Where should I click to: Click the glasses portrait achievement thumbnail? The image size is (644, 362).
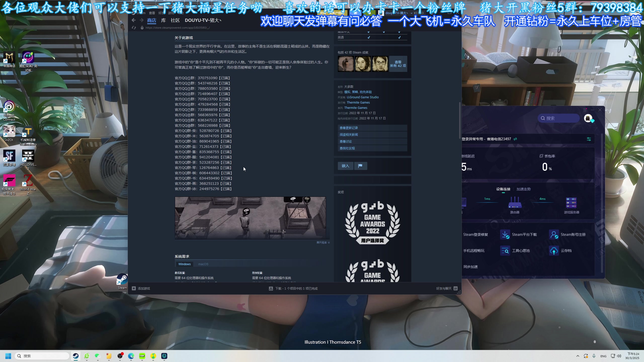click(x=380, y=64)
